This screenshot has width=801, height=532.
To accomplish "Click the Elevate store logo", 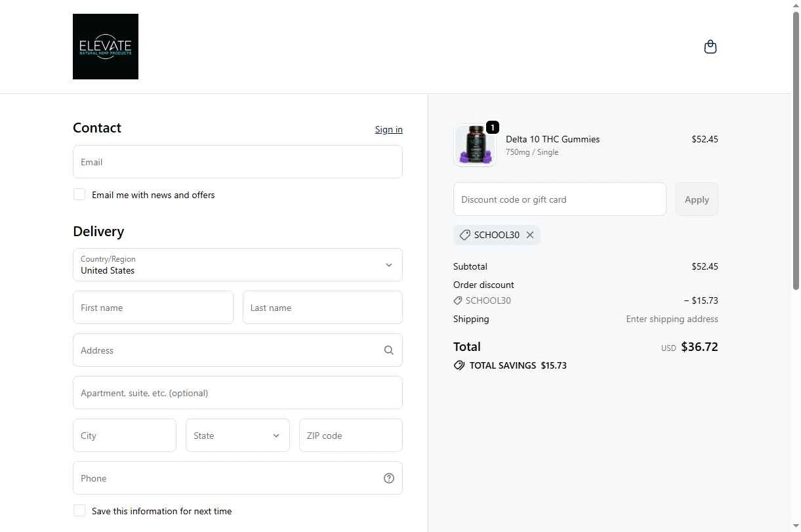I will coord(106,47).
